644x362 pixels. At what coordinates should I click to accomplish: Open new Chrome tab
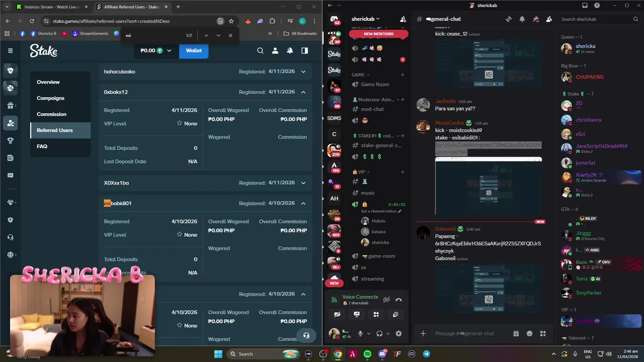pyautogui.click(x=178, y=7)
